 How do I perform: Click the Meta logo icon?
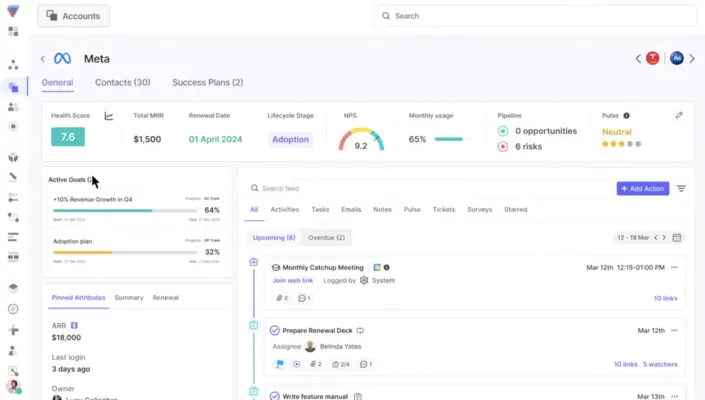[62, 58]
